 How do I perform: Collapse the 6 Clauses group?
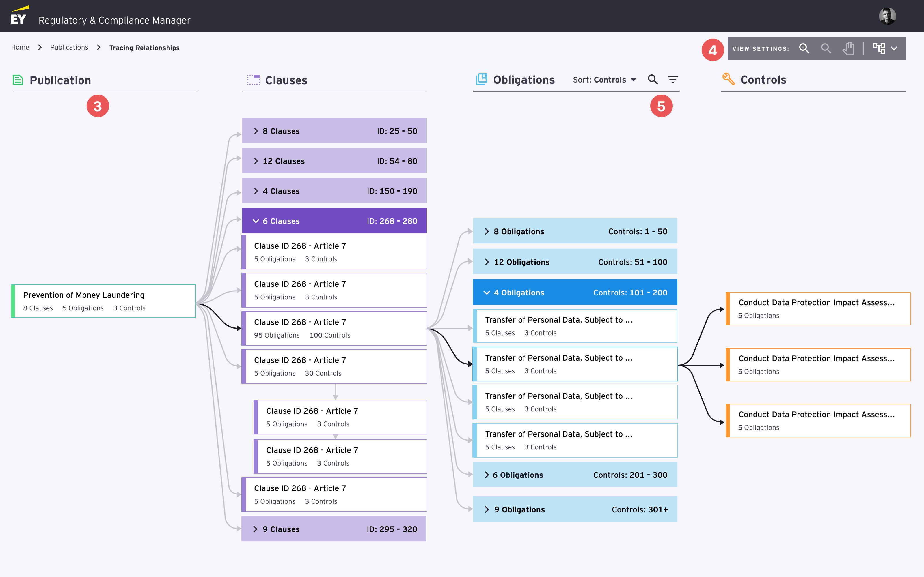(256, 221)
